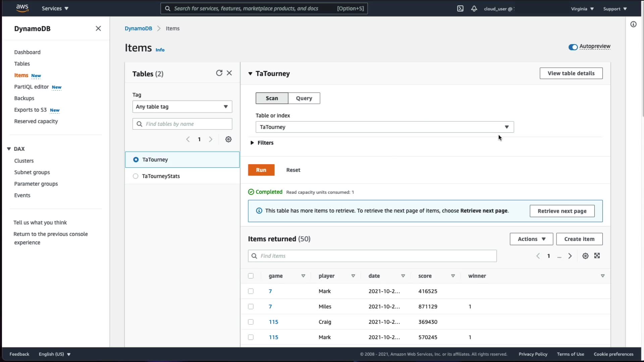Viewport: 644px width, 362px height.
Task: Open table list settings gear
Action: pyautogui.click(x=228, y=139)
